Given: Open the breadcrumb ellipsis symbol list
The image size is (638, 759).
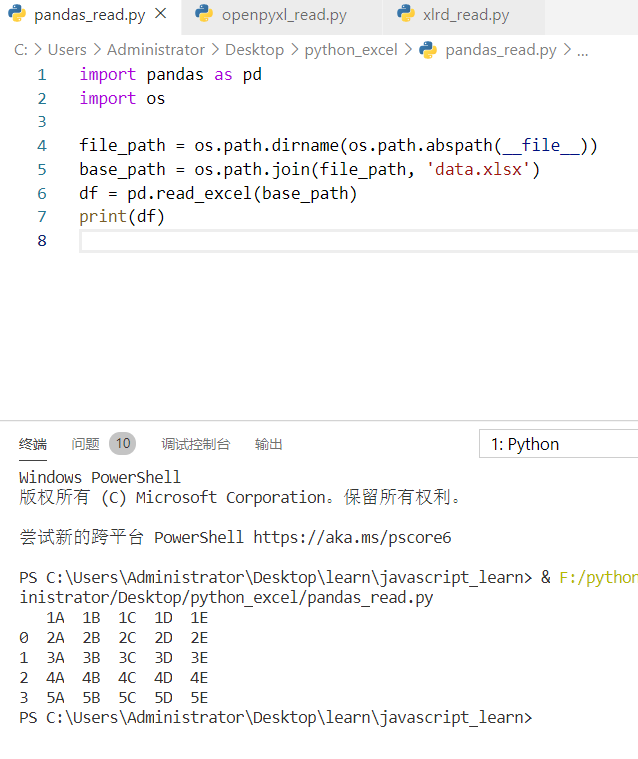Looking at the screenshot, I should coord(583,51).
